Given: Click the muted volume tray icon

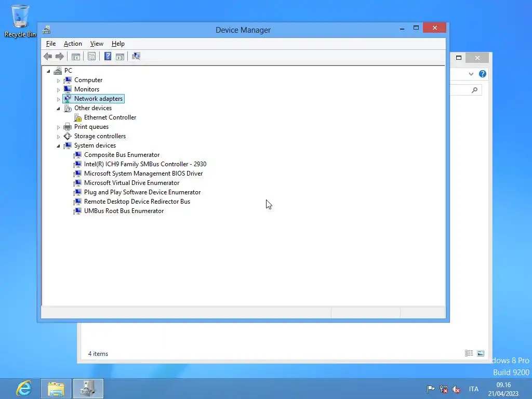Looking at the screenshot, I should (x=456, y=389).
